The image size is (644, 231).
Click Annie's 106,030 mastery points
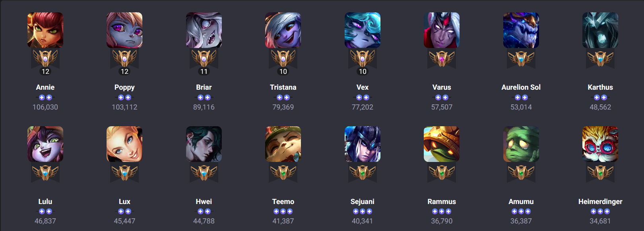(x=45, y=107)
